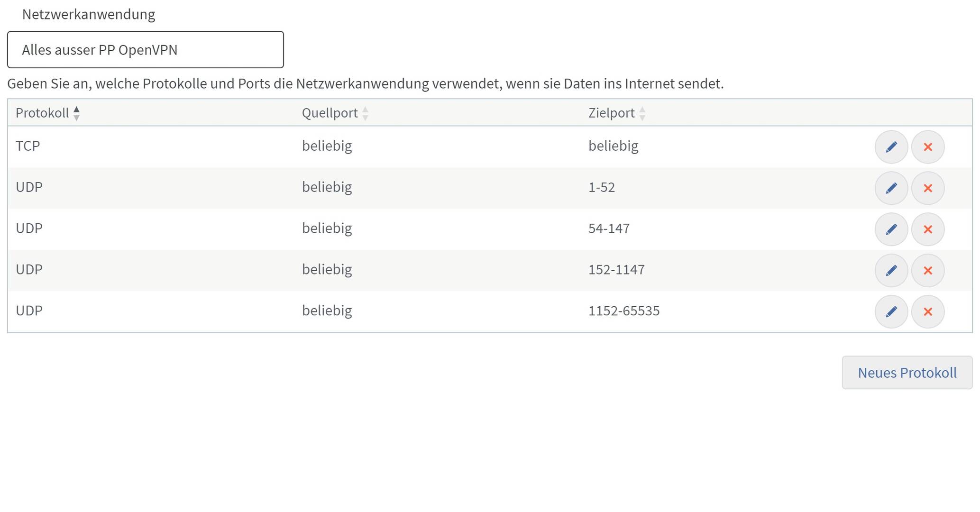Click the Protokoll sort arrows
Screen dimensions: 980x512
point(76,113)
